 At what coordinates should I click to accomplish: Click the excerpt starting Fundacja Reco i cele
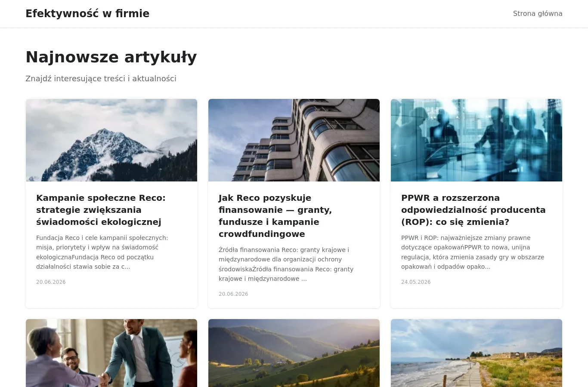102,252
